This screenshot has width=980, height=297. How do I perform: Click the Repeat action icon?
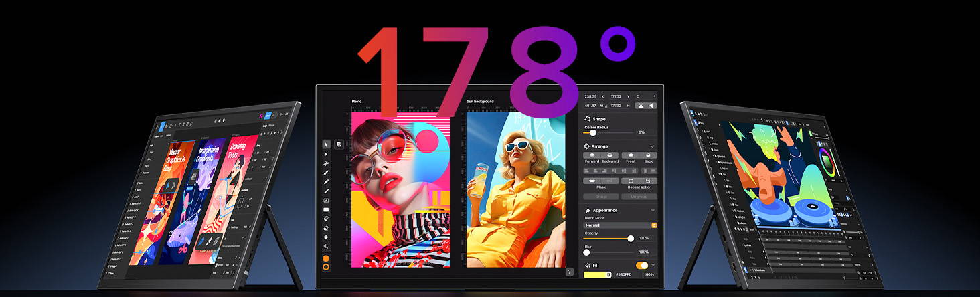click(x=630, y=181)
